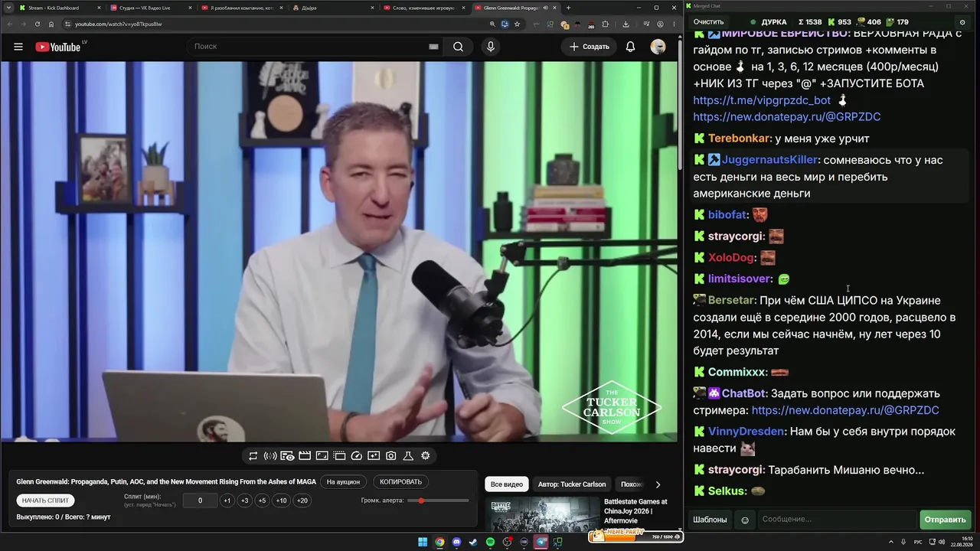
Task: Switch to the Студия — VK Видео Live tab
Action: coord(149,8)
